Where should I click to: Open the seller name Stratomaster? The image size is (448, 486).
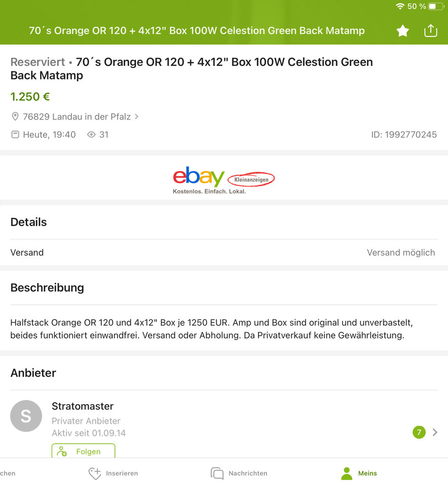[83, 406]
